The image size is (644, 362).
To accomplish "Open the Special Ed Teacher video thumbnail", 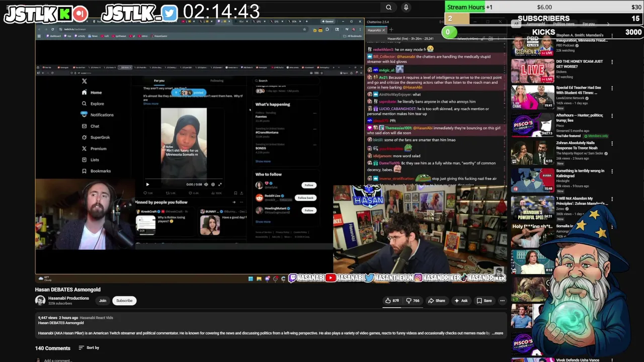I will click(x=532, y=97).
